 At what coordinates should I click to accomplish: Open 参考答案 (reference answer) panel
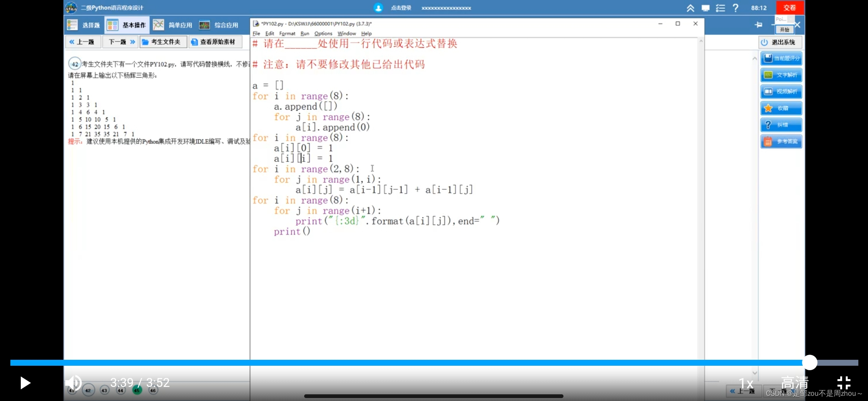[781, 141]
